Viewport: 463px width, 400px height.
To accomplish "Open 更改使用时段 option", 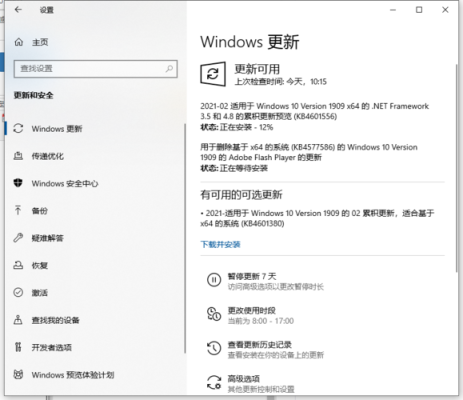I will (x=252, y=310).
